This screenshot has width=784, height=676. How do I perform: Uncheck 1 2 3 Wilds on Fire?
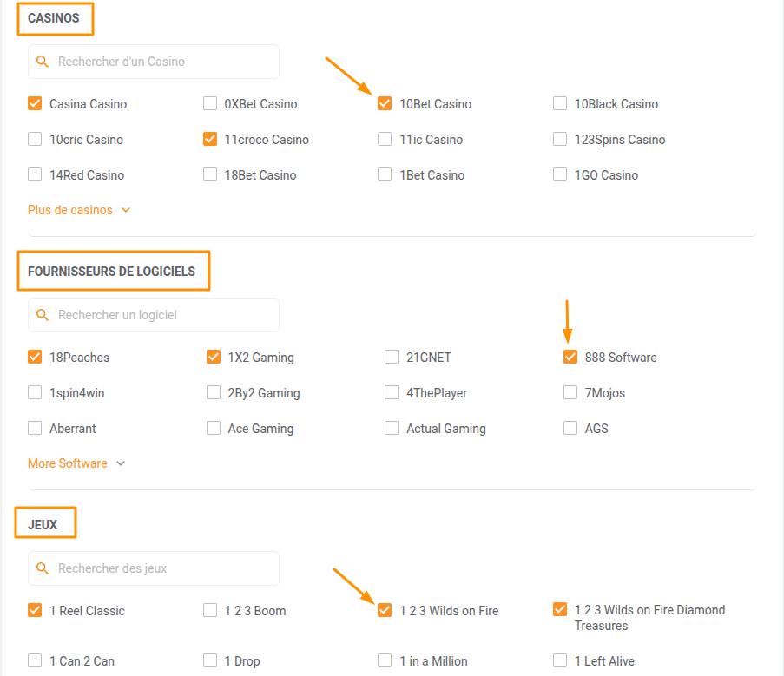click(x=385, y=610)
